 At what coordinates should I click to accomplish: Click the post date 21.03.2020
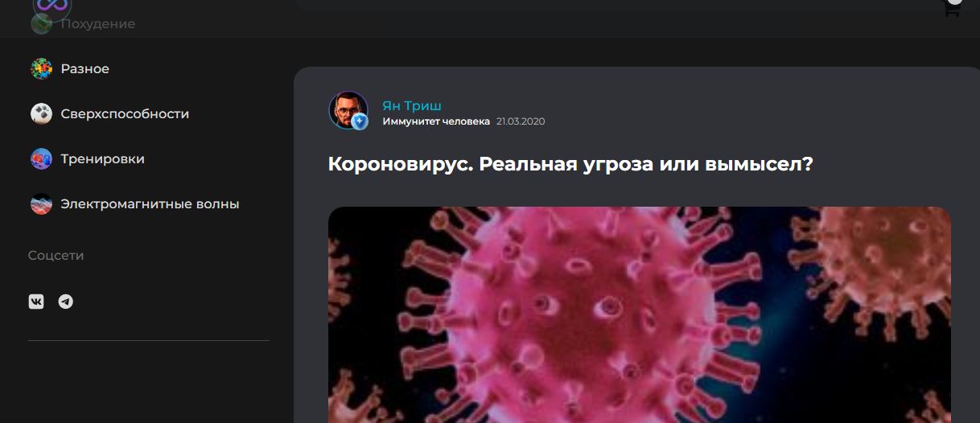[x=521, y=121]
